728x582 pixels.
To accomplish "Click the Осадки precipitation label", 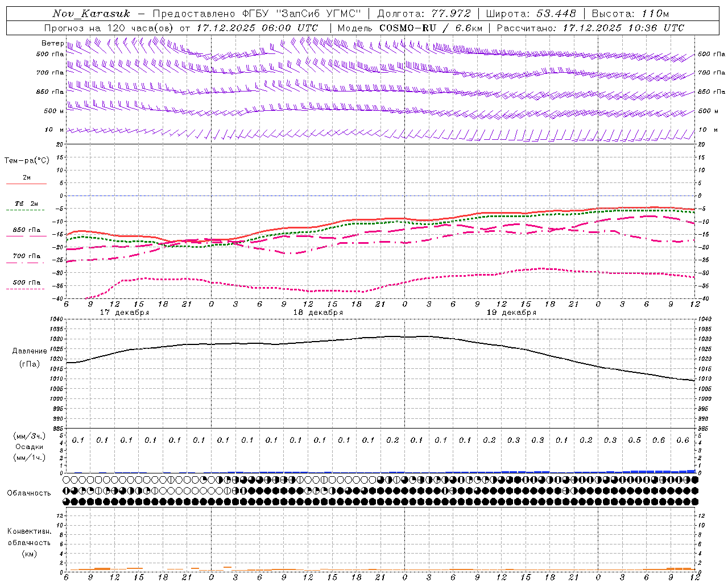I will tap(30, 447).
